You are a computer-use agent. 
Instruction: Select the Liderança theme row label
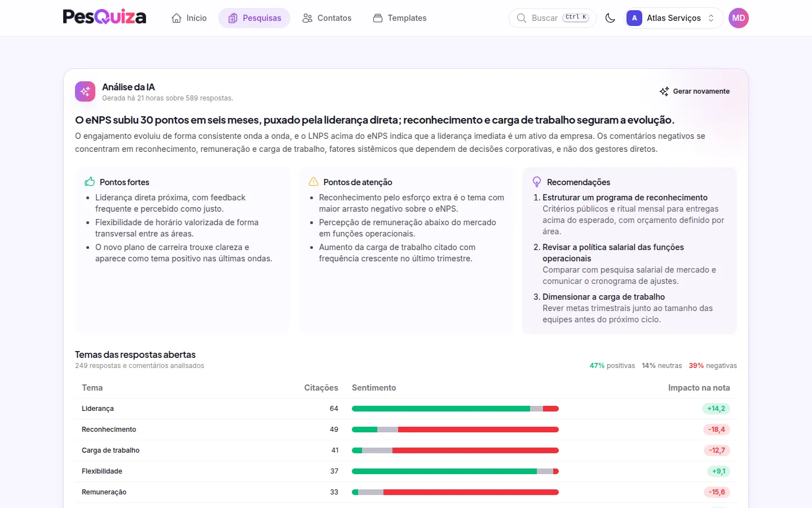pos(98,409)
